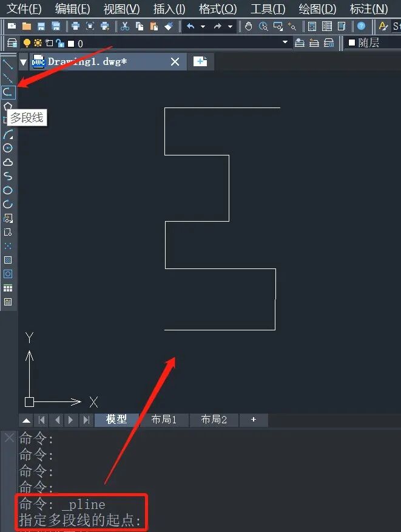Click the Publish printer icon
The width and height of the screenshot is (401, 532).
(105, 26)
